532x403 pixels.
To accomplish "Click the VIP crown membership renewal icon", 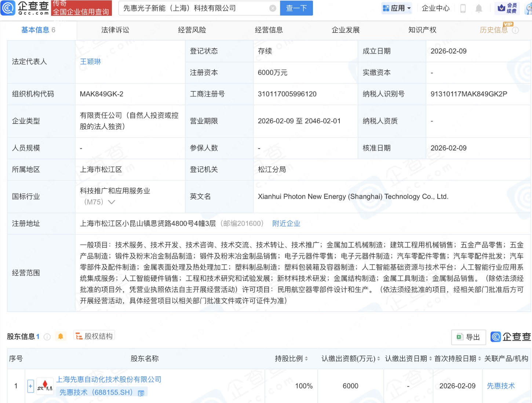I will [x=507, y=8].
